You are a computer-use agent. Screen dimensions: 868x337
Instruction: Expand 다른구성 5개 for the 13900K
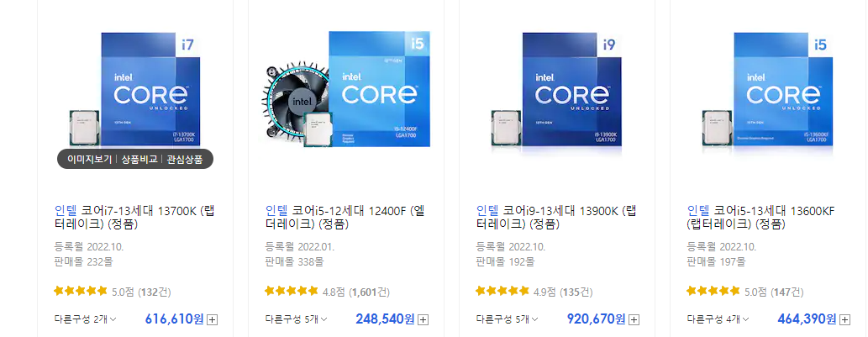click(507, 319)
